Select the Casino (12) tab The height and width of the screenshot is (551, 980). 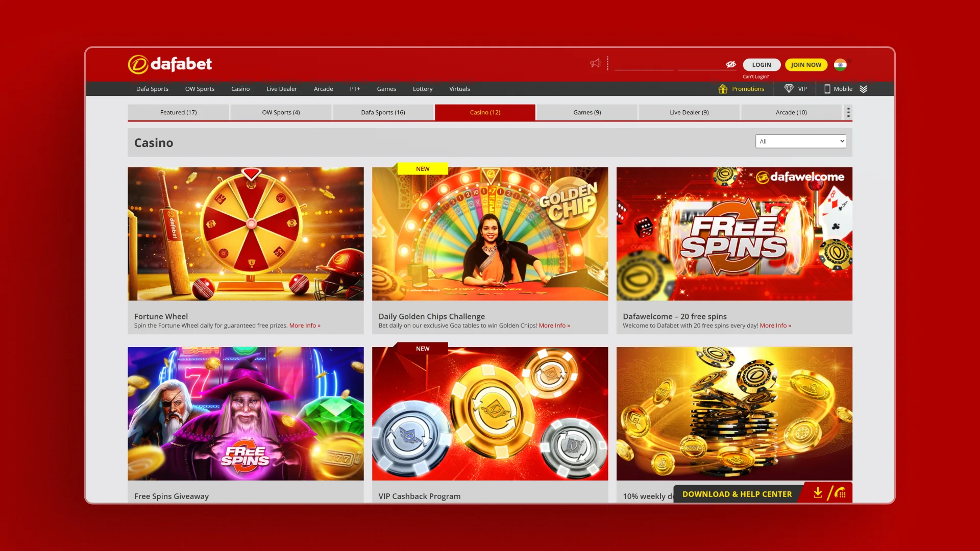point(485,112)
